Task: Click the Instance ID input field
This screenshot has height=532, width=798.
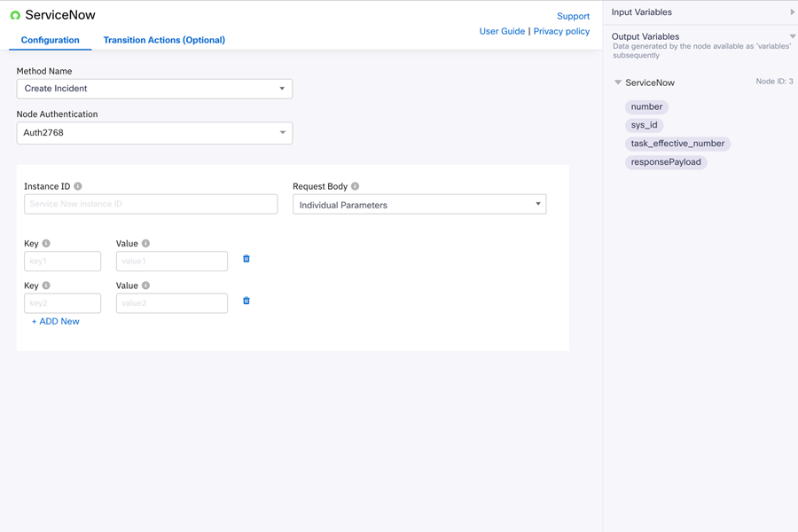Action: tap(151, 204)
